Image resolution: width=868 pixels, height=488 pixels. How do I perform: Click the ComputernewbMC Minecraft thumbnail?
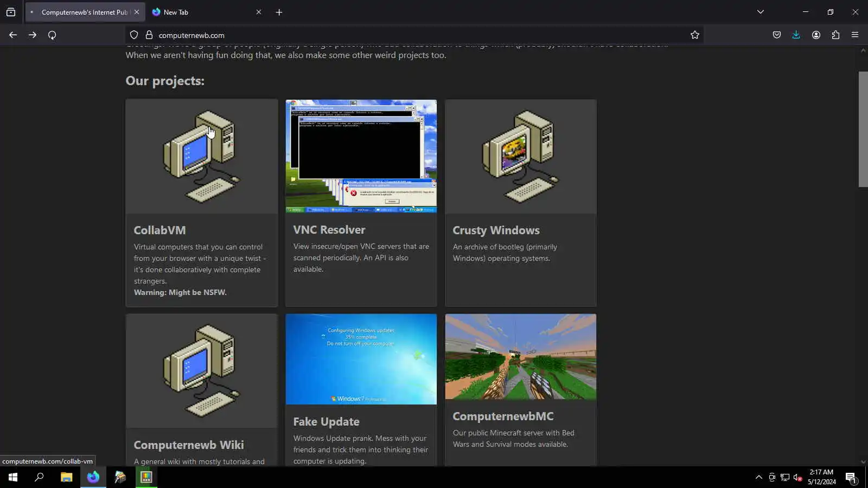[x=521, y=357]
